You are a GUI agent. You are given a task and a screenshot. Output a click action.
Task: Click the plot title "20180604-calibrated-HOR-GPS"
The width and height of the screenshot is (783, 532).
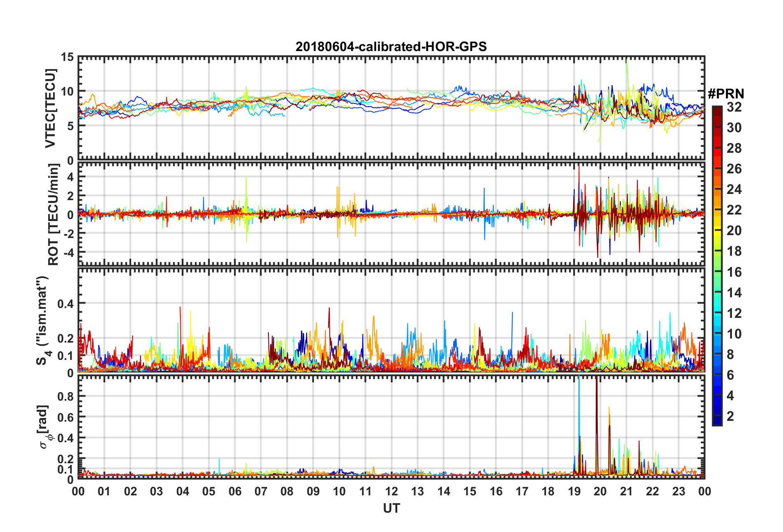point(391,47)
